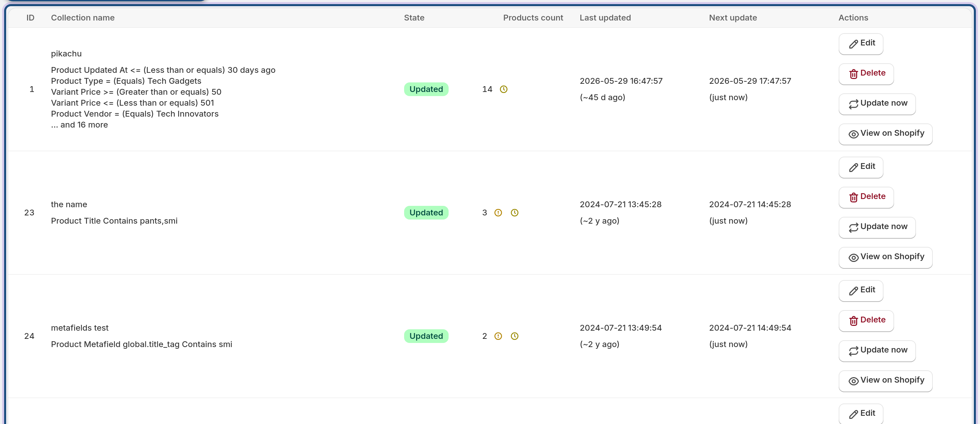This screenshot has width=980, height=424.
Task: Click the next update time '2026-05-29 17:47:57'
Action: [x=750, y=81]
